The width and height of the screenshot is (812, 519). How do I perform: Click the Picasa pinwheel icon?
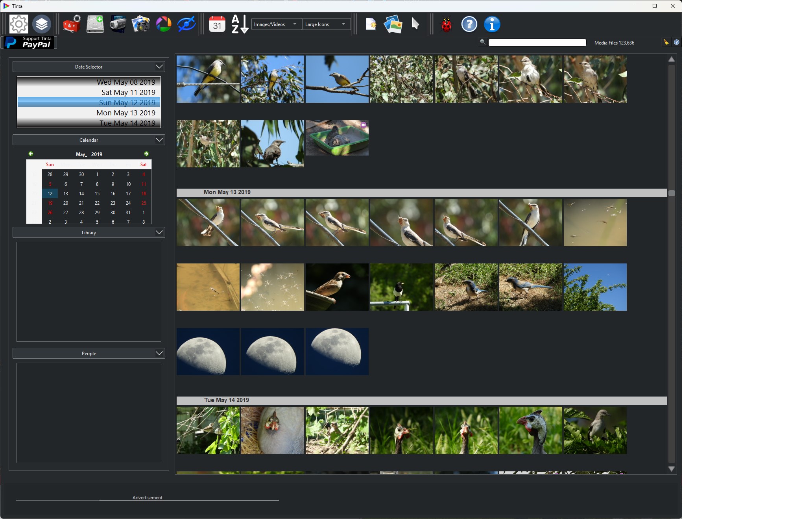coord(164,24)
